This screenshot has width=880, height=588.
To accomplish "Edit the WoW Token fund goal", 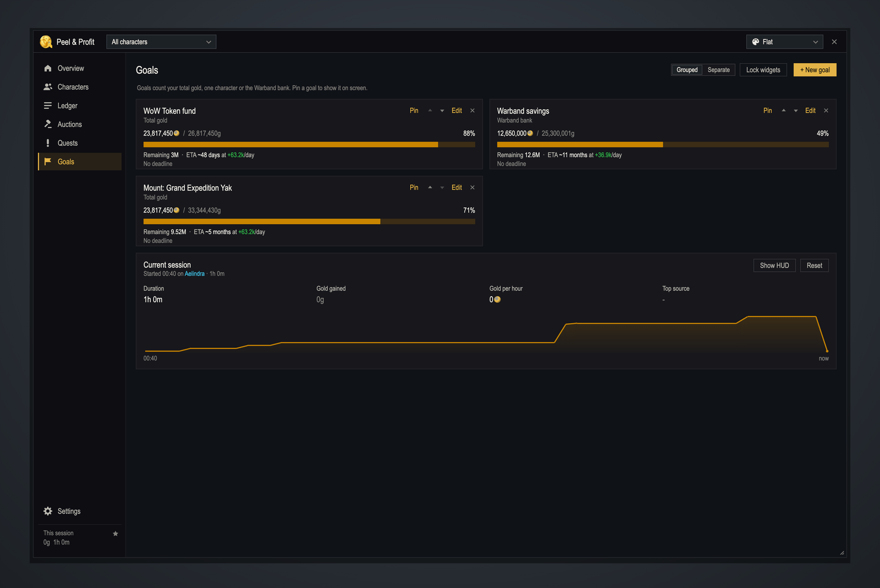I will (457, 110).
